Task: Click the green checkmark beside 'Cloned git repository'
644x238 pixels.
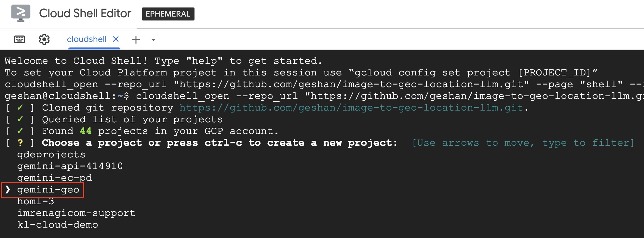Action: pos(20,107)
